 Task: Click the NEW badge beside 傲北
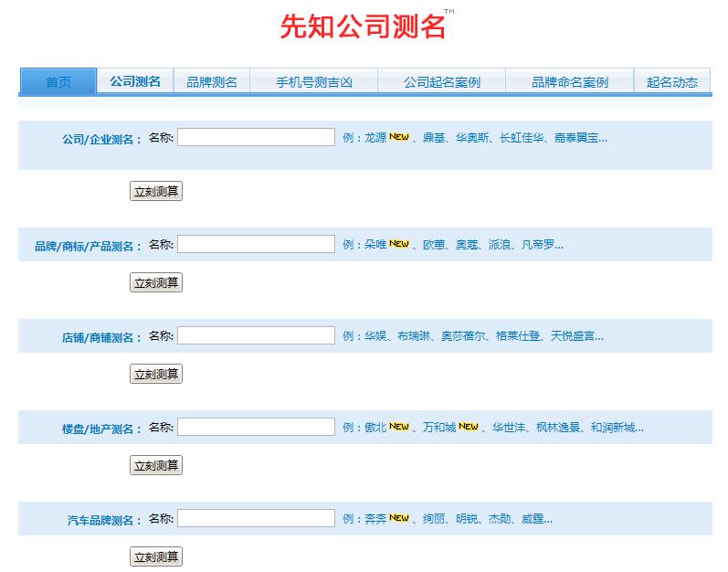(x=399, y=426)
